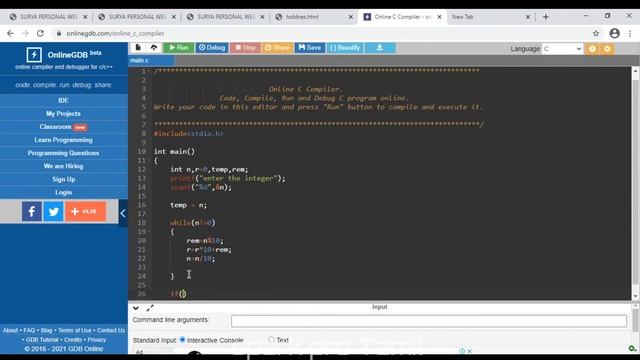This screenshot has height=360, width=640.
Task: Save the current code
Action: coord(310,48)
